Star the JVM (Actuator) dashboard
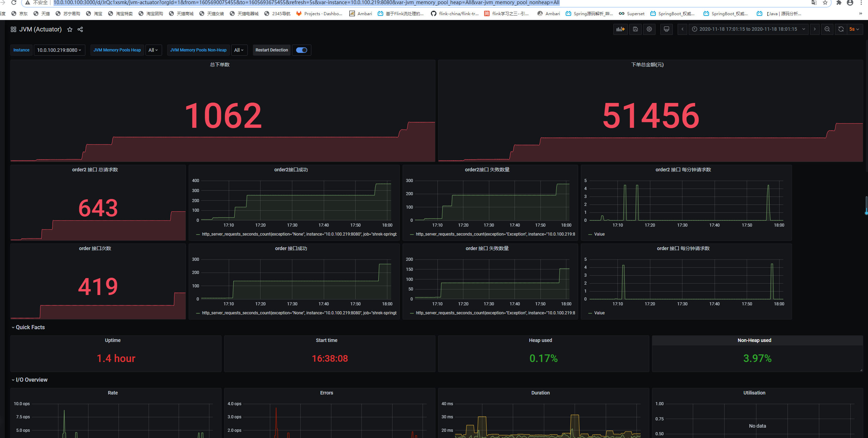This screenshot has height=438, width=868. (70, 29)
